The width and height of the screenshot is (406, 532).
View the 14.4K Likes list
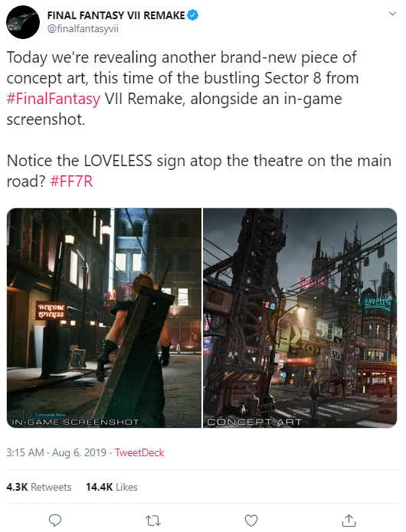[112, 487]
